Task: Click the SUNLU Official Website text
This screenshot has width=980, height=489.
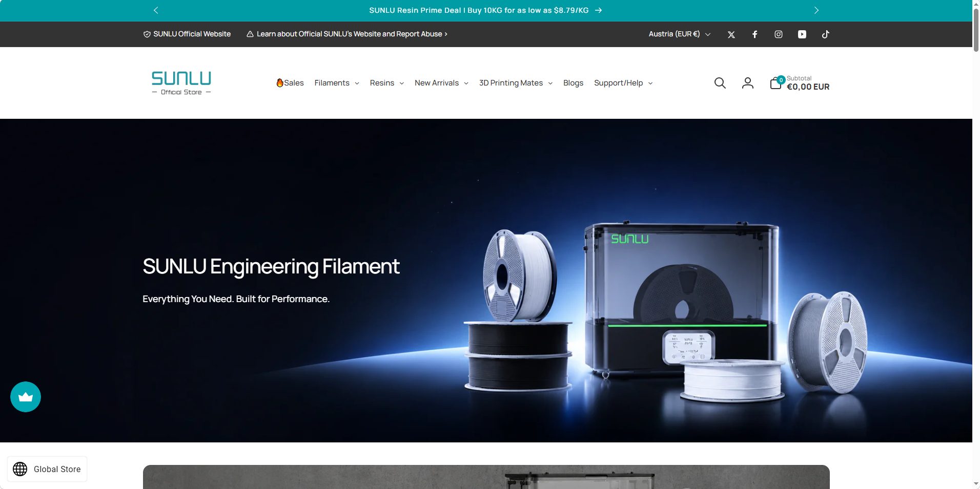Action: [192, 34]
